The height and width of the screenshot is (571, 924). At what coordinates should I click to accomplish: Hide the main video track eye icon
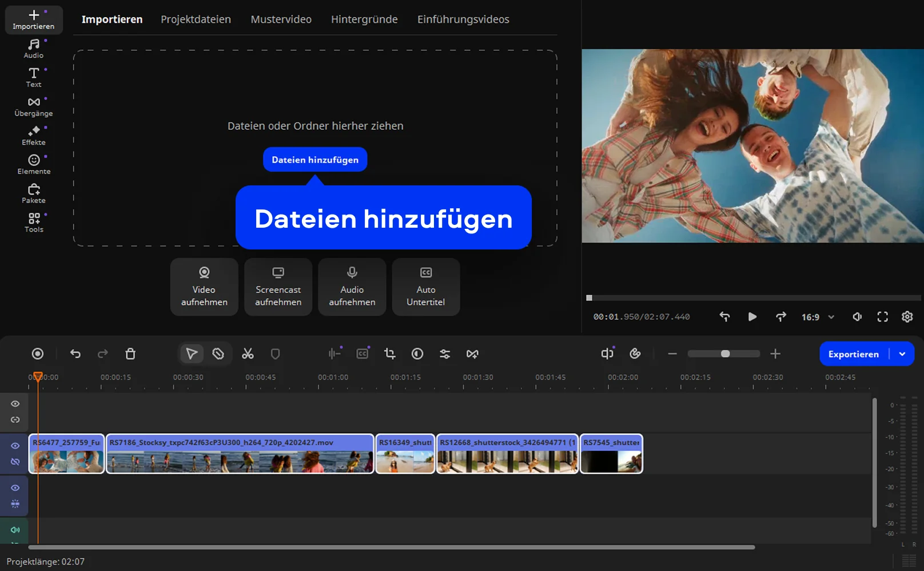pos(15,446)
